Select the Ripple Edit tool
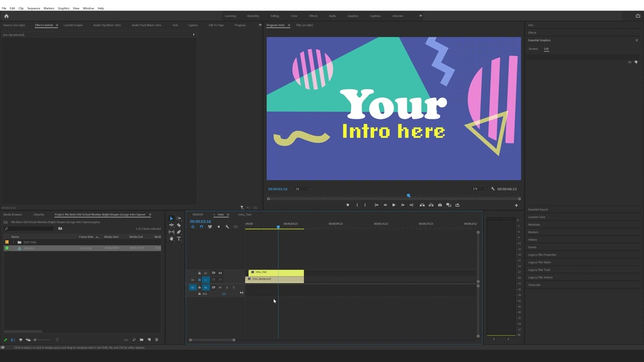 tap(171, 225)
